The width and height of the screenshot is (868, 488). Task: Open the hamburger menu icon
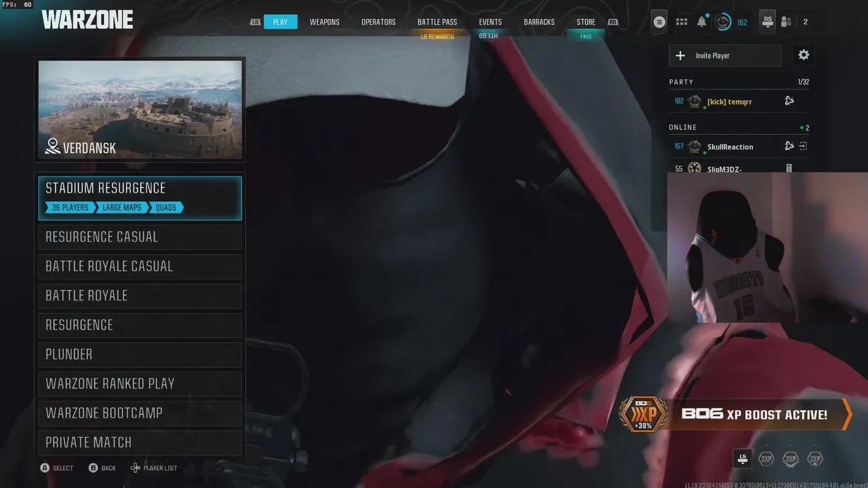tap(659, 22)
